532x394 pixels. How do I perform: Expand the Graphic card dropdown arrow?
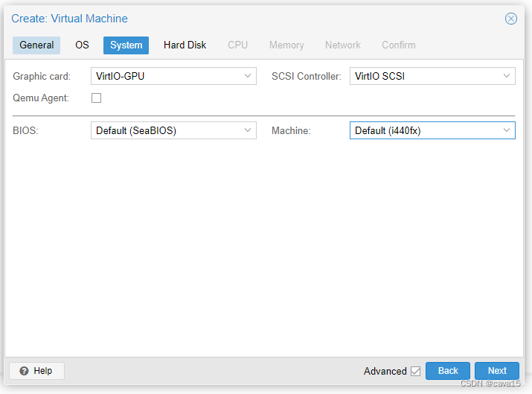tap(248, 76)
